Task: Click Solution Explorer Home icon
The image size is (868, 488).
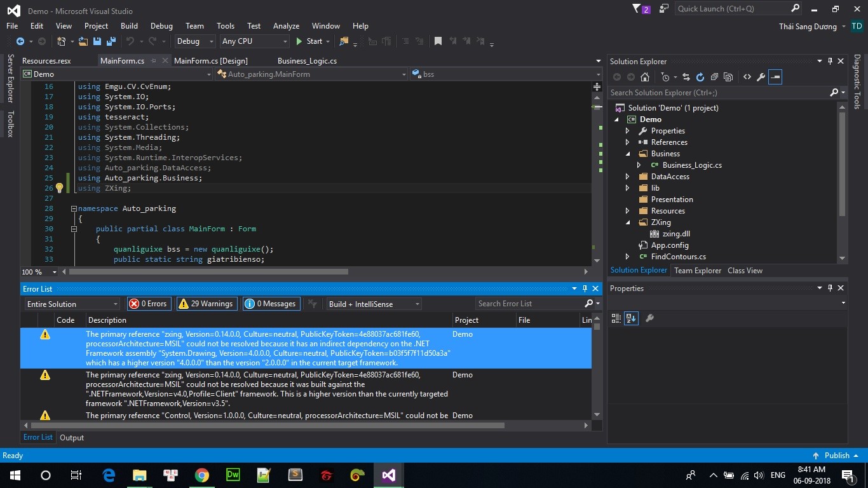Action: (x=645, y=77)
